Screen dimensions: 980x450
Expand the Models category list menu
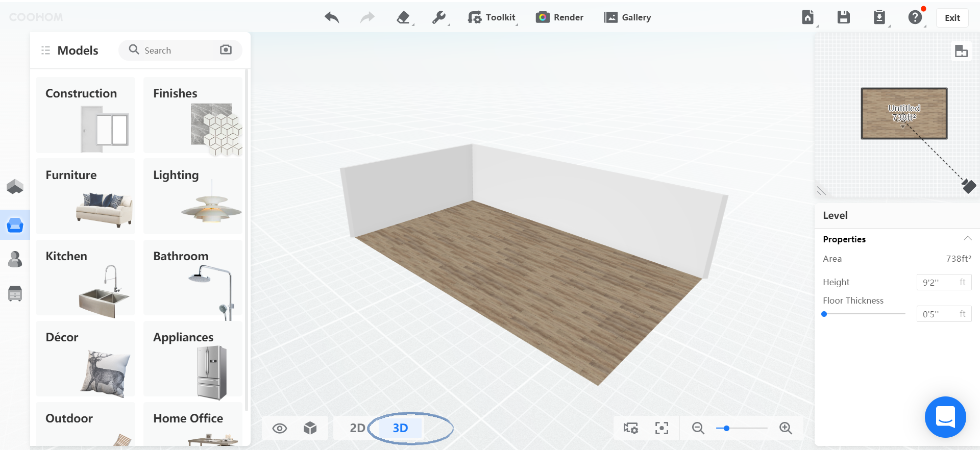point(45,51)
